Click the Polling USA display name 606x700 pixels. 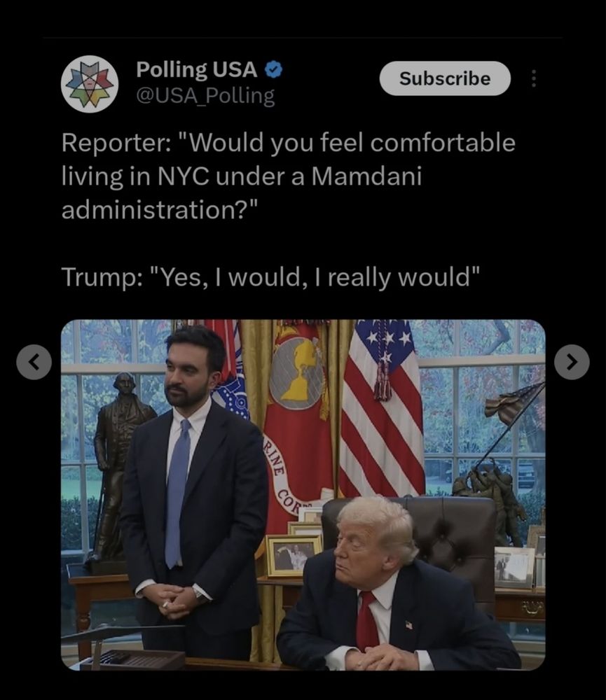tap(197, 69)
